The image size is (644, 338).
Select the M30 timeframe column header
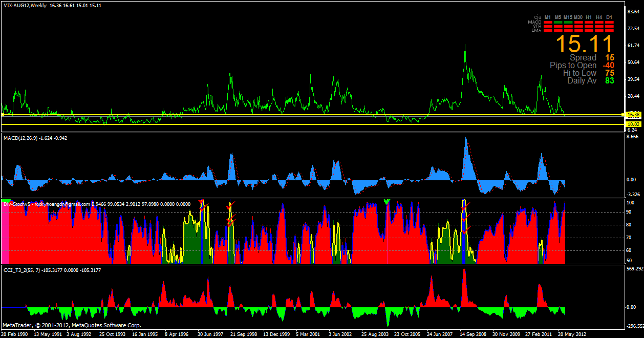pyautogui.click(x=578, y=17)
